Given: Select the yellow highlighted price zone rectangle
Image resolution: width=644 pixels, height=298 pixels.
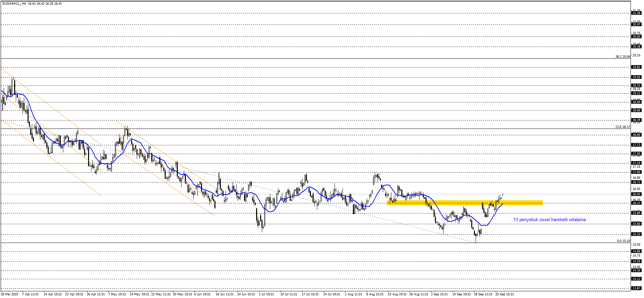Looking at the screenshot, I should tap(465, 203).
